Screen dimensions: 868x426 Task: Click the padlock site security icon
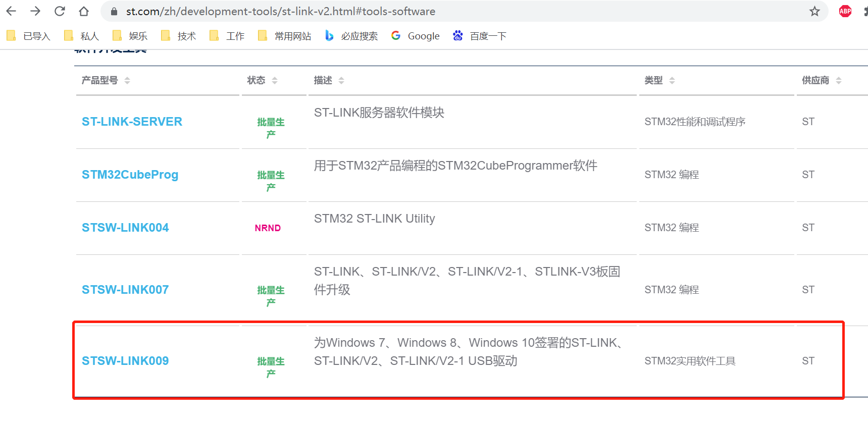pyautogui.click(x=114, y=11)
